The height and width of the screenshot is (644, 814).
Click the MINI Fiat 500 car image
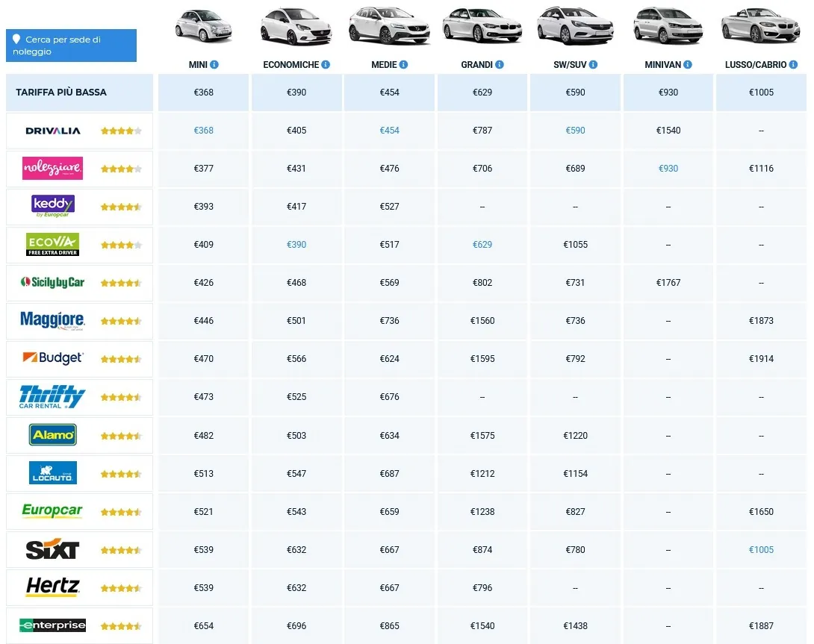(203, 25)
